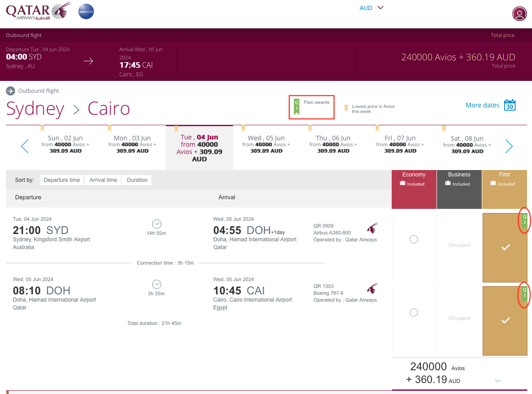
Task: Select the Economy radio button for the Doha-Cairo leg
Action: (414, 312)
